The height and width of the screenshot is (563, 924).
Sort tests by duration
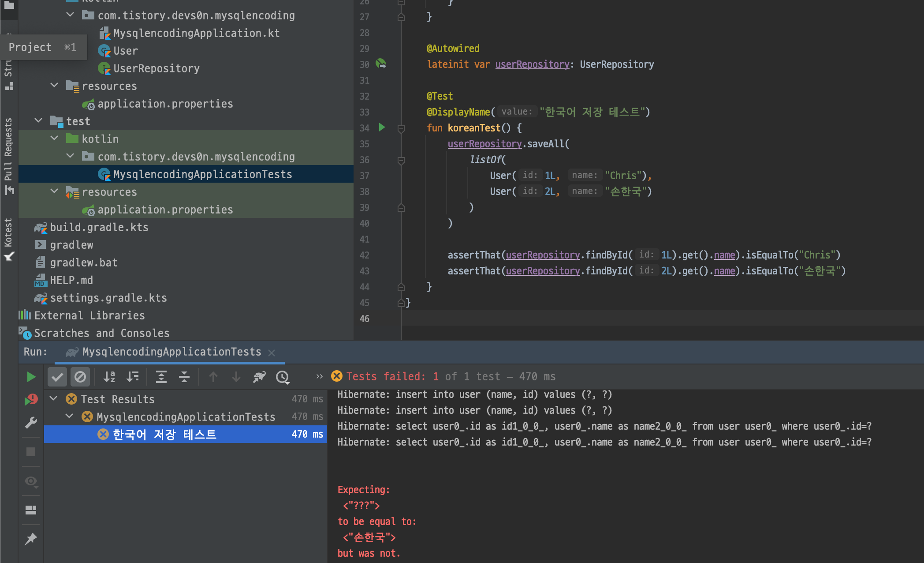[x=132, y=377]
